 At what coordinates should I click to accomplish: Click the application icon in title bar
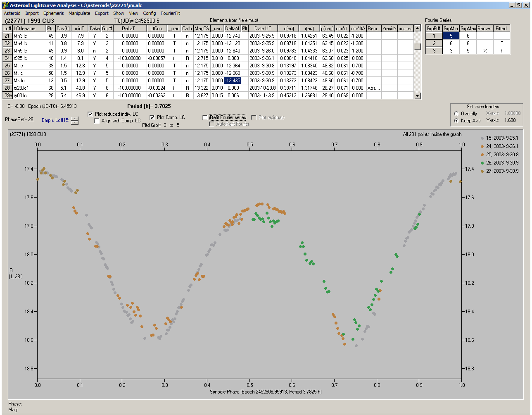pos(5,5)
